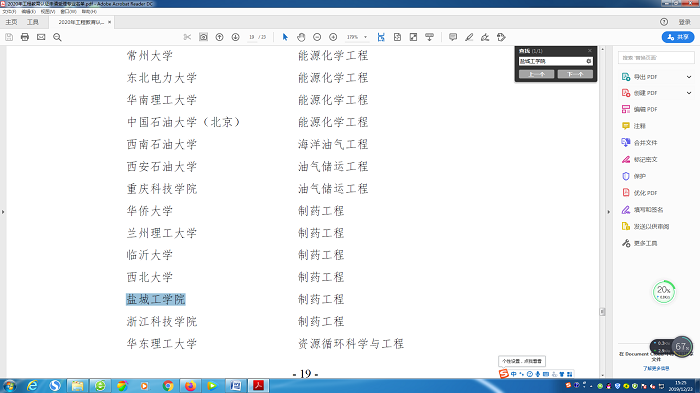Select the hand pan tool
Viewport: 700px width, 393px height.
301,37
